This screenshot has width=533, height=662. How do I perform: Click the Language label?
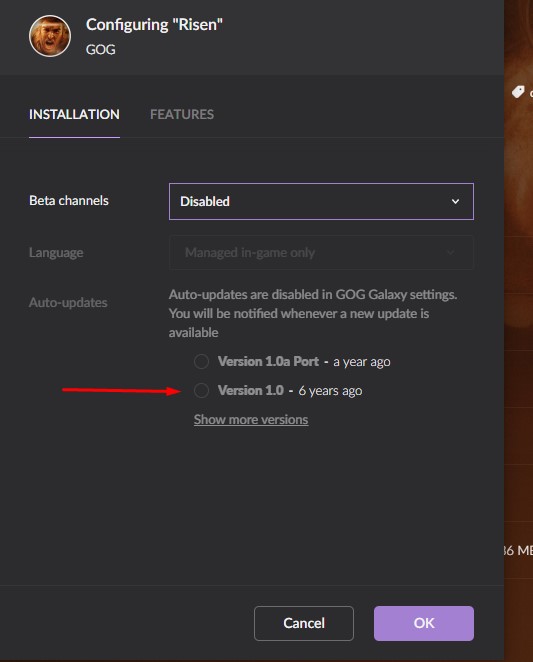[x=56, y=252]
